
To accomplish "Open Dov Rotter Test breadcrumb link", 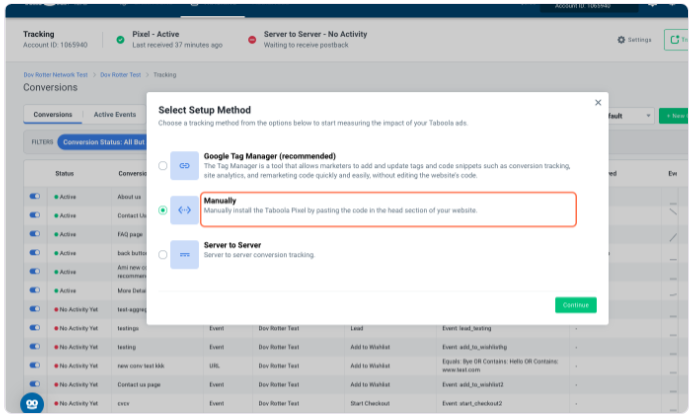I will [x=121, y=75].
